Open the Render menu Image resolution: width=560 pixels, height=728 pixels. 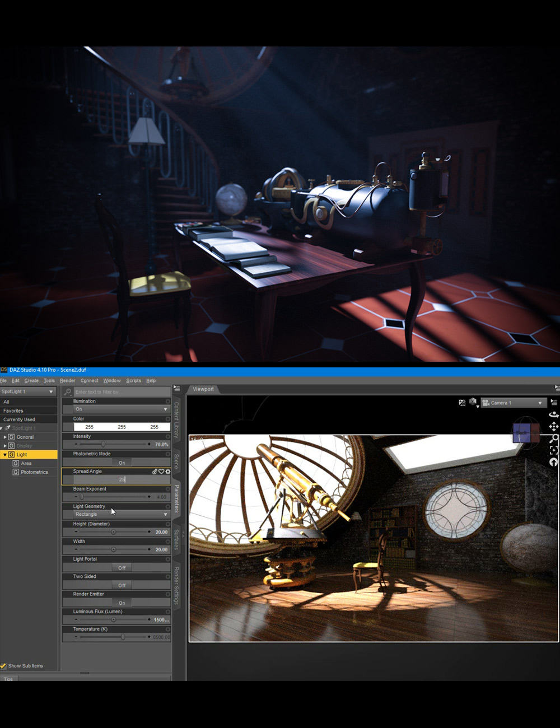(68, 381)
